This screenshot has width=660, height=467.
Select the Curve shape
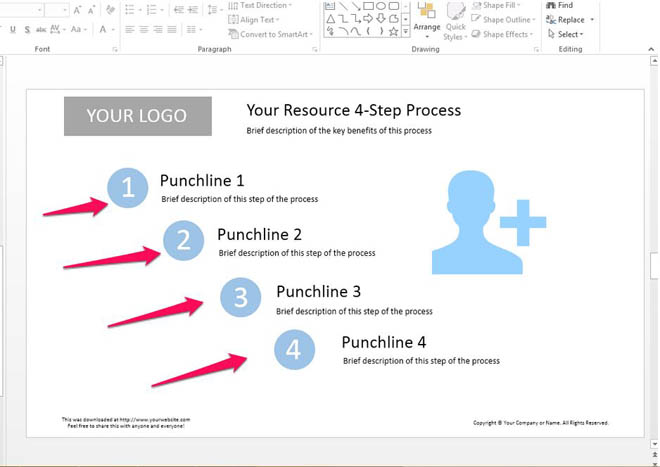[x=356, y=31]
